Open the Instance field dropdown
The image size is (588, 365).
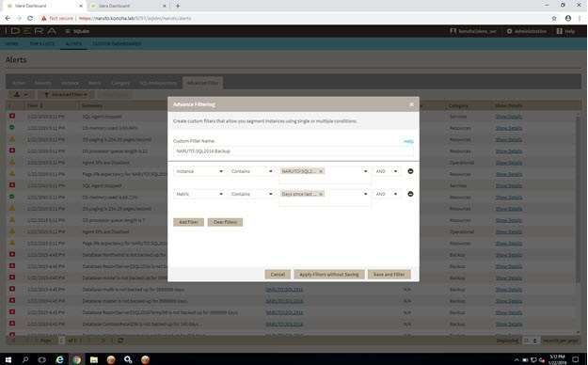[199, 171]
